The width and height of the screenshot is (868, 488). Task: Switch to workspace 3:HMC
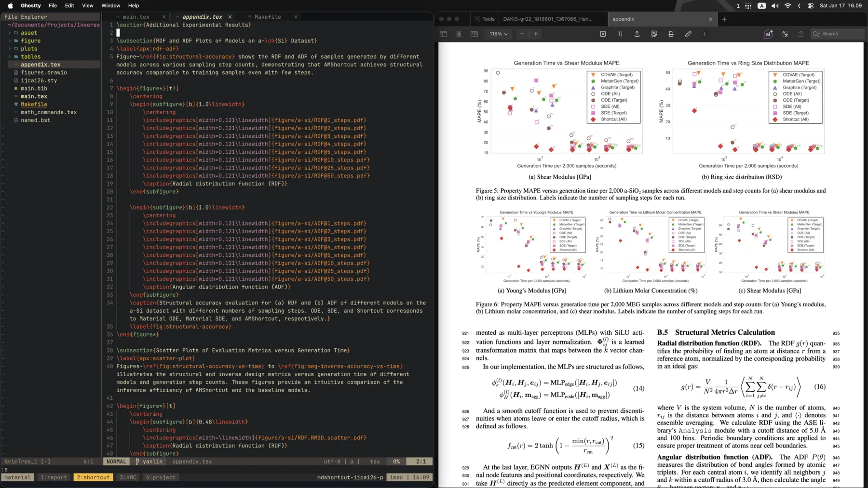pos(128,477)
